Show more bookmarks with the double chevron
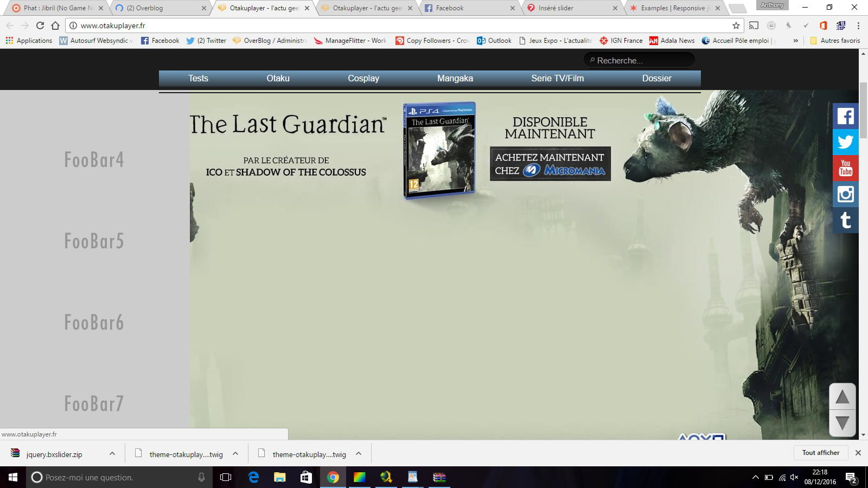868x488 pixels. (796, 41)
